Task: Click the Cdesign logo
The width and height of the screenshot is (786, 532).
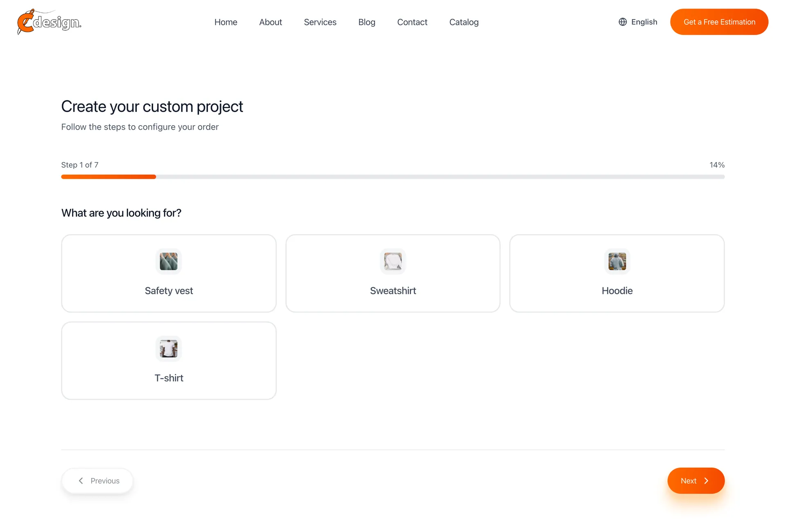Action: point(49,22)
